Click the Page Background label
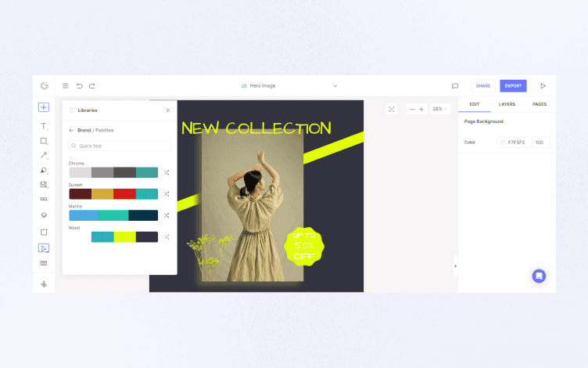The height and width of the screenshot is (368, 588). 484,121
